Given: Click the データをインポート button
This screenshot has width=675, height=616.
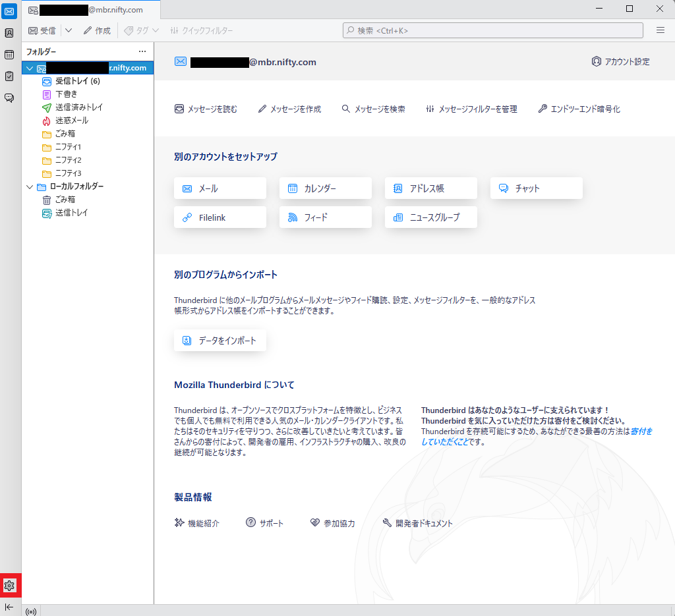Looking at the screenshot, I should click(x=220, y=341).
